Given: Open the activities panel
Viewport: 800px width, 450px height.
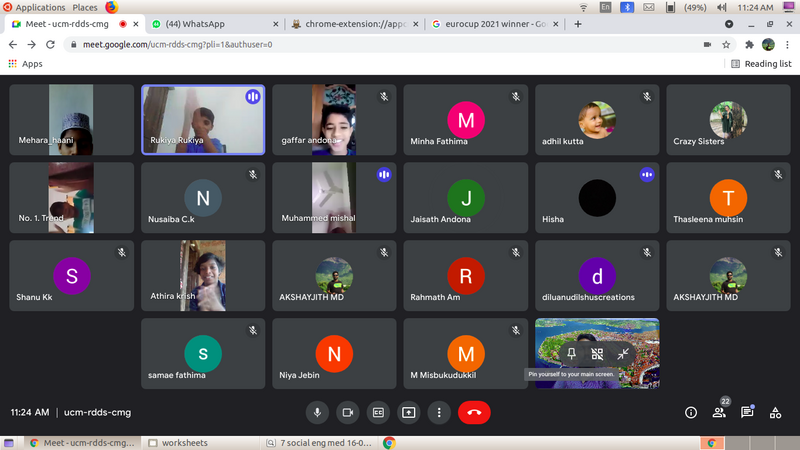Looking at the screenshot, I should (776, 412).
